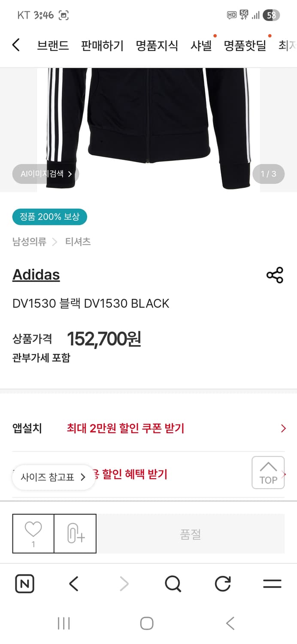The width and height of the screenshot is (297, 644).
Task: Switch to the 샤넬 tab
Action: tap(201, 46)
